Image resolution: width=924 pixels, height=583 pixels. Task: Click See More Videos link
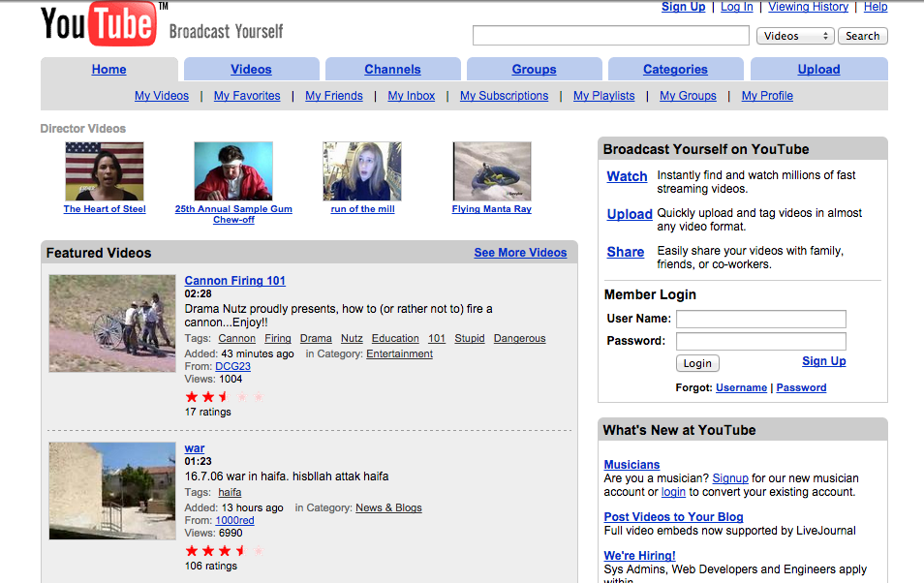[520, 253]
